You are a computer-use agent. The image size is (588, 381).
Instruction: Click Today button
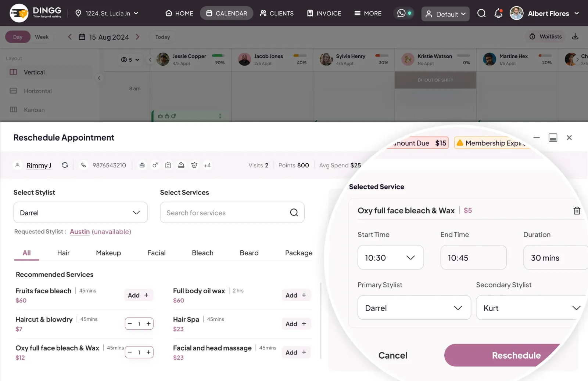pos(162,37)
